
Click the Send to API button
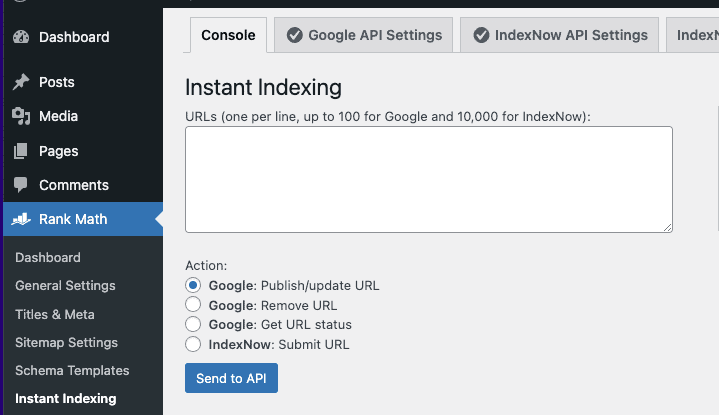[x=232, y=378]
